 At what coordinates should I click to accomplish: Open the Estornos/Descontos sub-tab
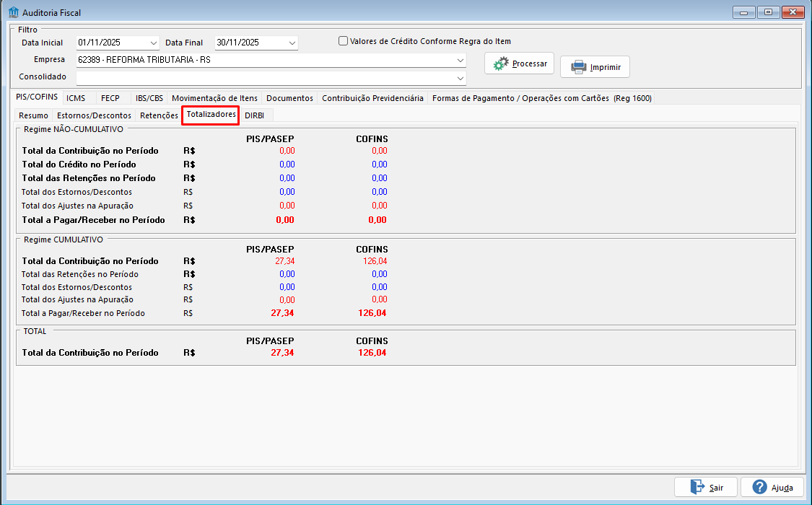pyautogui.click(x=94, y=115)
